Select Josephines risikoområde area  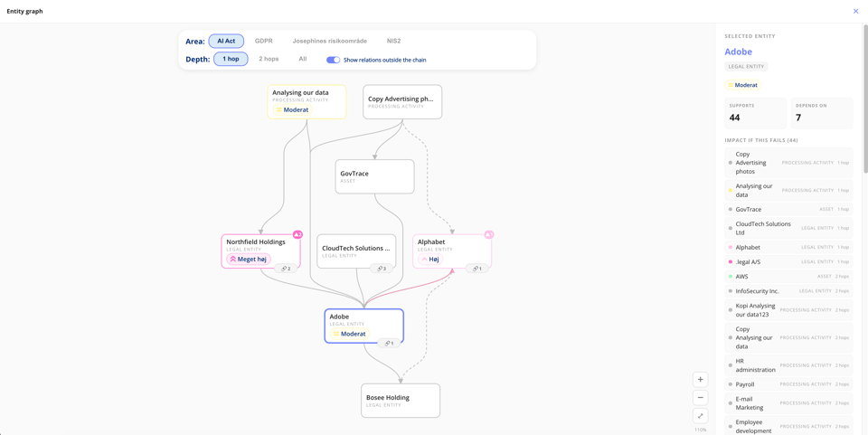click(329, 41)
